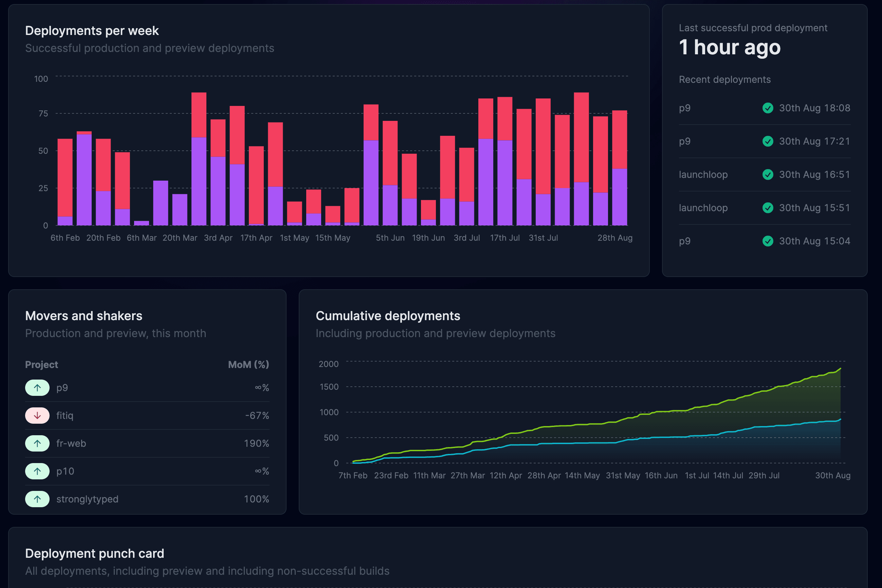Click the Project column header

[x=42, y=365]
